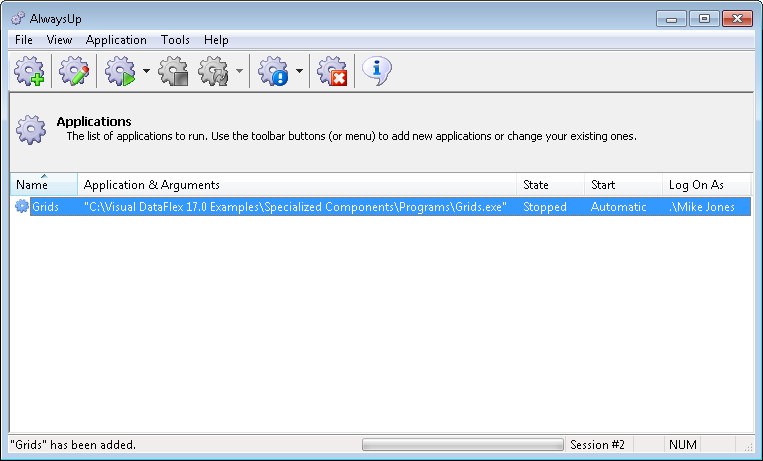Open the Application menu
The image size is (763, 461).
coord(116,40)
